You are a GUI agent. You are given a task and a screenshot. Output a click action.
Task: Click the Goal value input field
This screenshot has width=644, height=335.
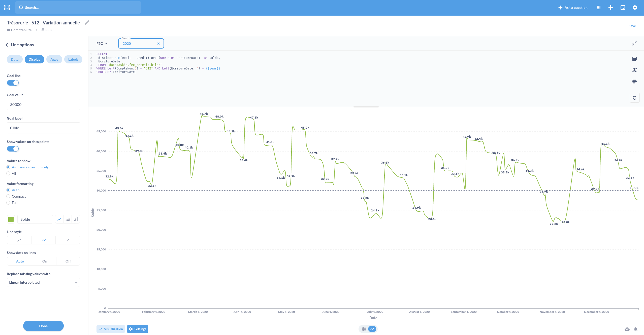pyautogui.click(x=43, y=104)
